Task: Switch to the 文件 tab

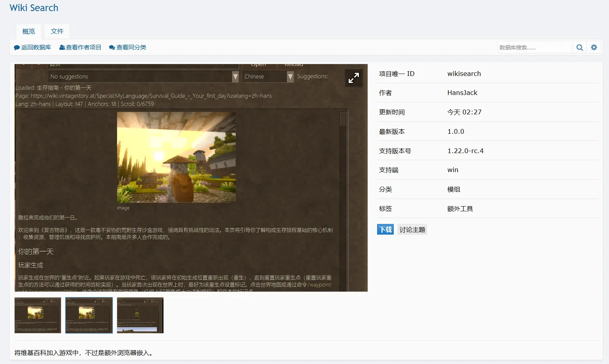Action: click(57, 31)
